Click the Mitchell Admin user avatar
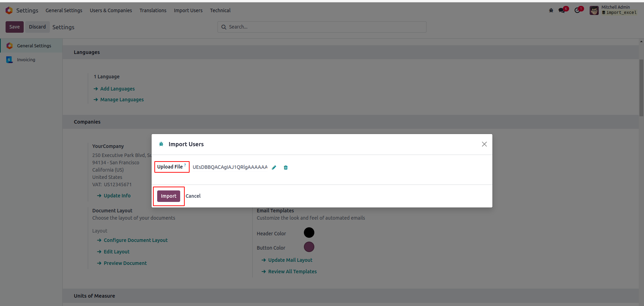This screenshot has height=306, width=644. (x=594, y=10)
